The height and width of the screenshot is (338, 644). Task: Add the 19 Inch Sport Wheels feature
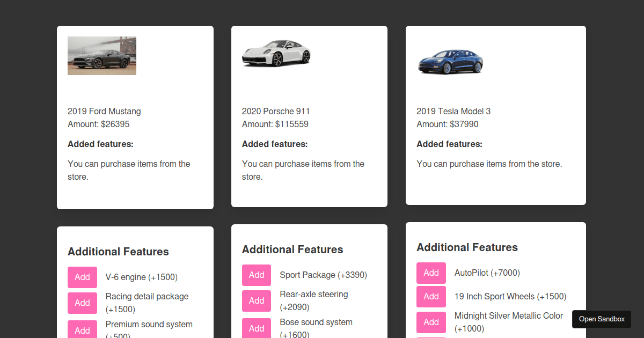[x=431, y=296]
